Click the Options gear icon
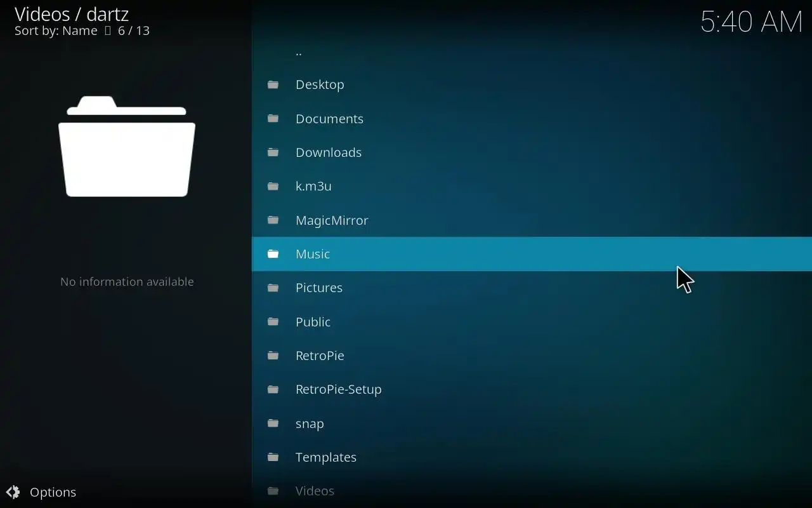 point(13,492)
